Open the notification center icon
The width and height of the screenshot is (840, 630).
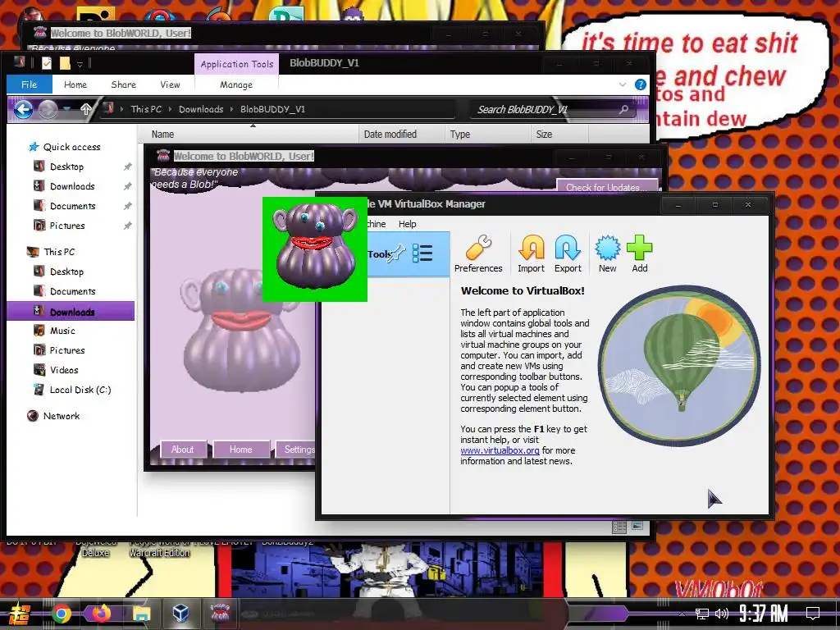point(813,614)
